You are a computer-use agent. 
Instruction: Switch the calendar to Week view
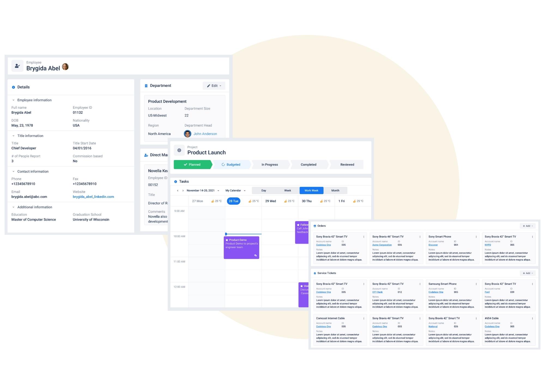287,190
